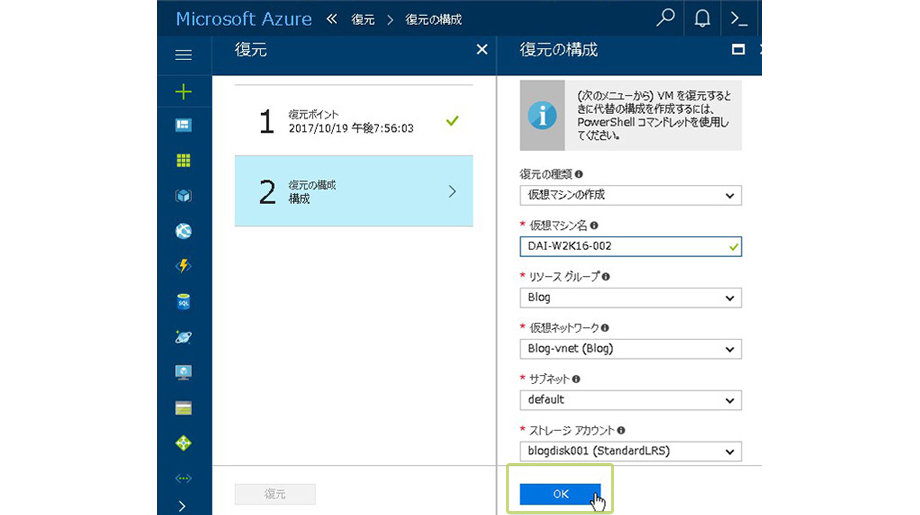Open All resources grid icon
This screenshot has height=515, width=920.
point(183,161)
